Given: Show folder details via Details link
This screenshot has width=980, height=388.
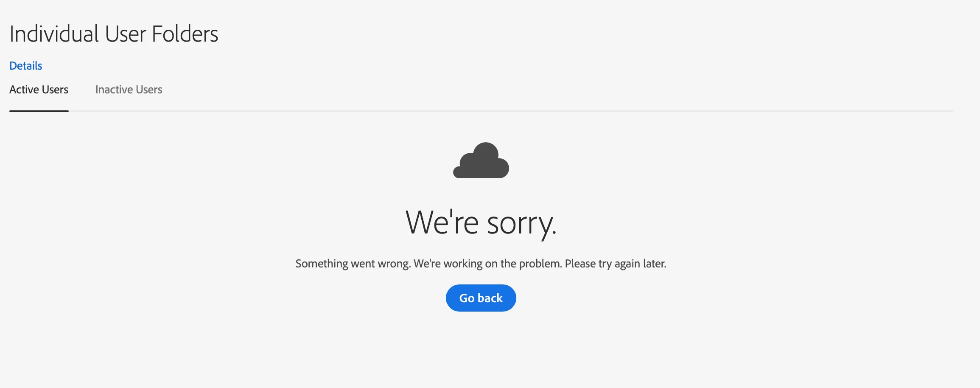Looking at the screenshot, I should point(26,66).
